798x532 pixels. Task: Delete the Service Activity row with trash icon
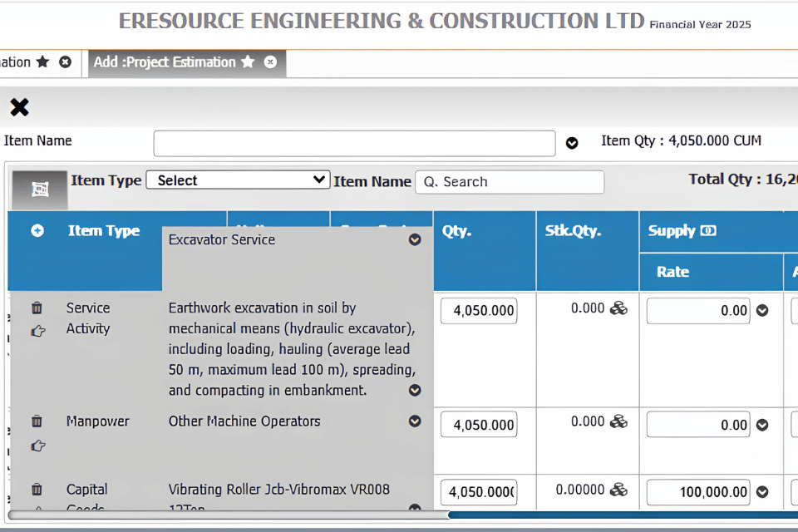pos(37,308)
